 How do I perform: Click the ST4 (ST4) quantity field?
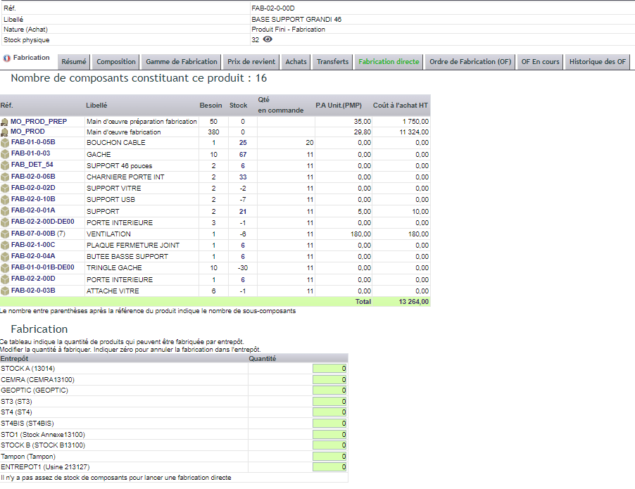pyautogui.click(x=329, y=412)
